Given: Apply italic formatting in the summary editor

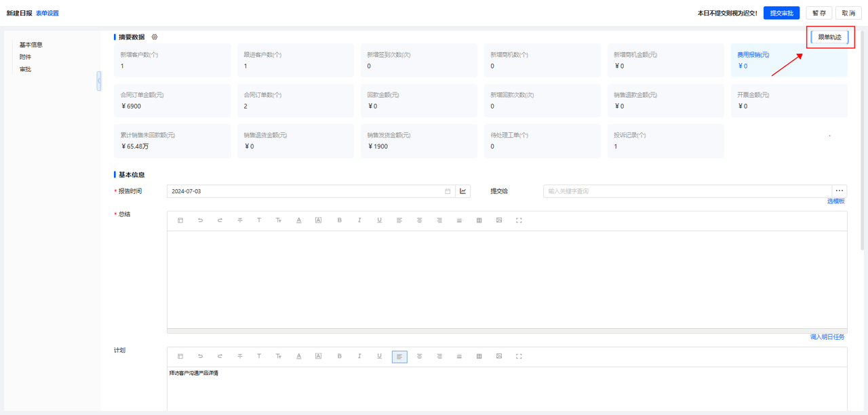Looking at the screenshot, I should coord(359,220).
